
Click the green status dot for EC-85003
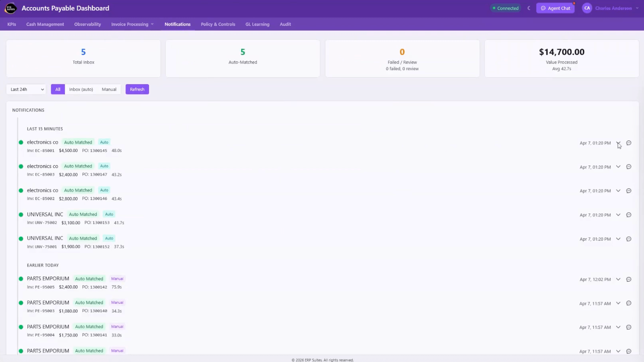pyautogui.click(x=21, y=167)
